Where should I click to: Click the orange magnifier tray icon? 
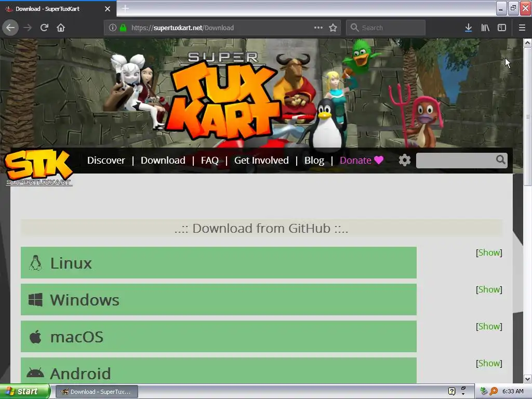pyautogui.click(x=494, y=391)
